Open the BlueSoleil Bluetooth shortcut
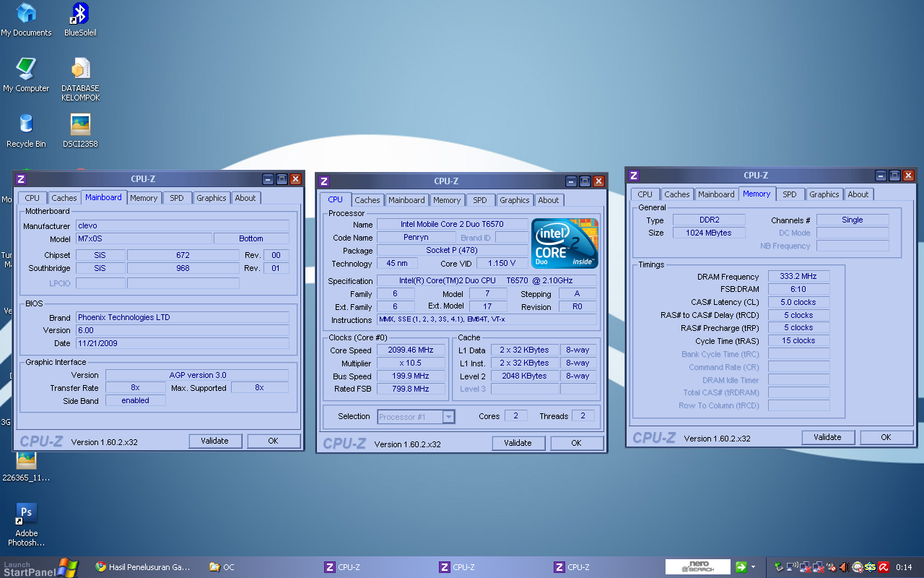 coord(80,20)
